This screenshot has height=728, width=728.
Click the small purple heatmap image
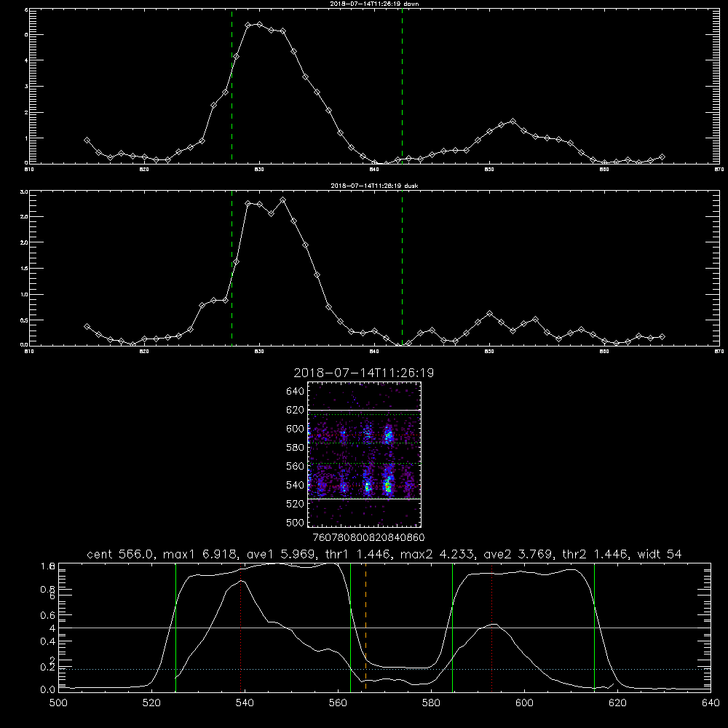pyautogui.click(x=365, y=454)
